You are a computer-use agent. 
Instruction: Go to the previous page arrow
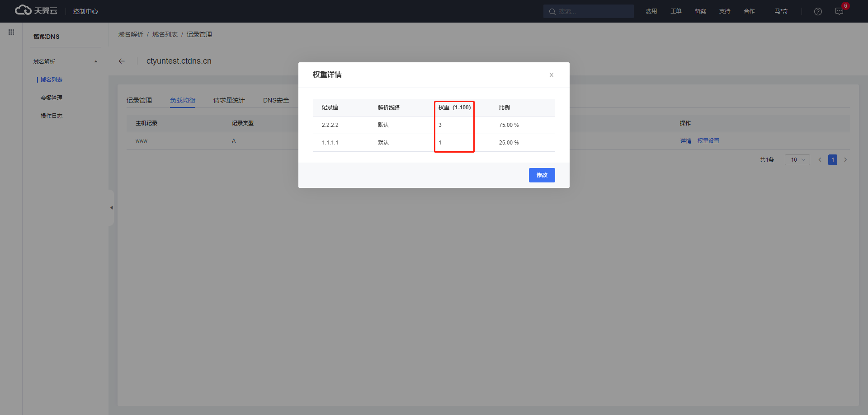[820, 160]
